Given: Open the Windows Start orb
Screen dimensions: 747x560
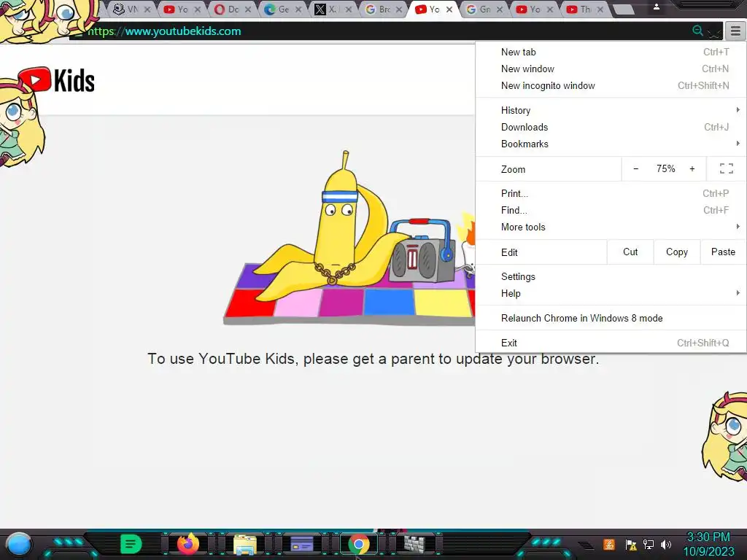Looking at the screenshot, I should coord(19,544).
